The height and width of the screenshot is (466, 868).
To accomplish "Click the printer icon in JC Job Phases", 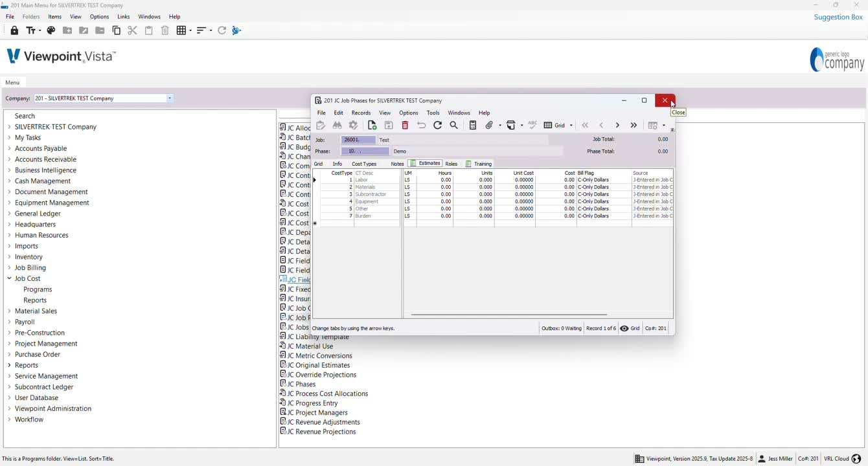I will (x=511, y=126).
